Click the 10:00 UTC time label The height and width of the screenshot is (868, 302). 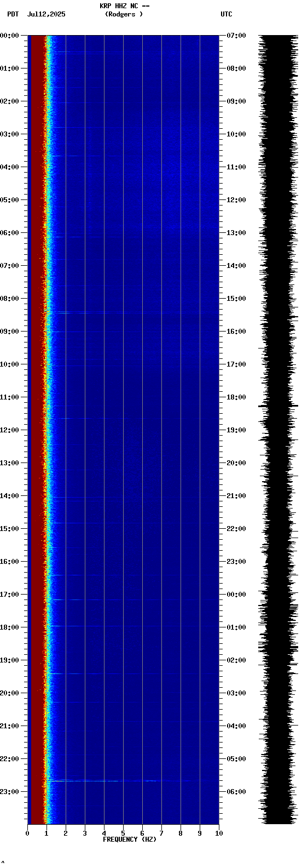click(236, 134)
